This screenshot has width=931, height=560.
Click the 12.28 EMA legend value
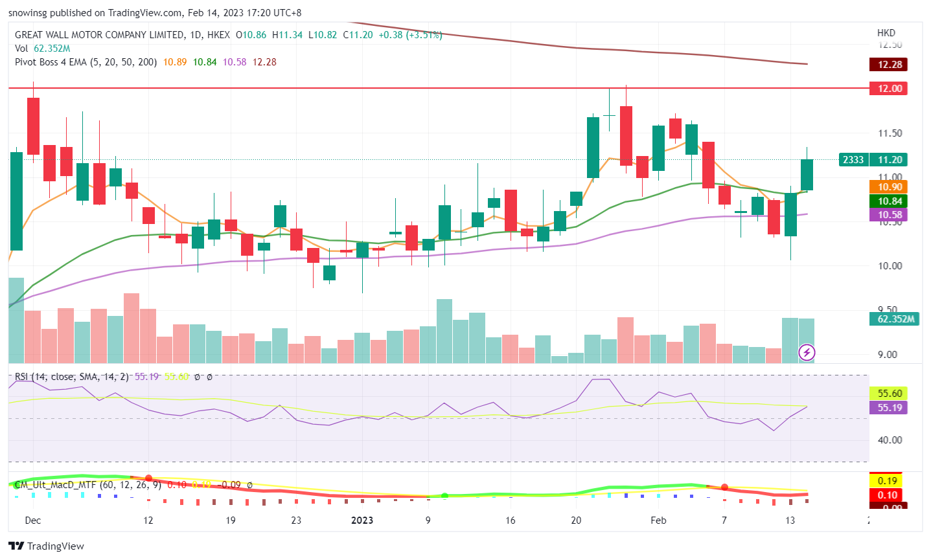point(264,62)
